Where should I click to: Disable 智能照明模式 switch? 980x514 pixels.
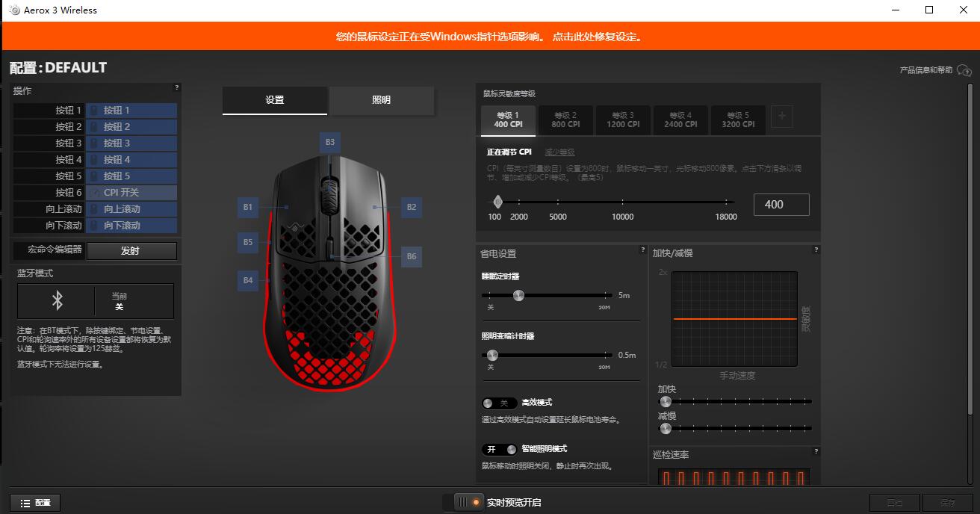click(x=499, y=449)
